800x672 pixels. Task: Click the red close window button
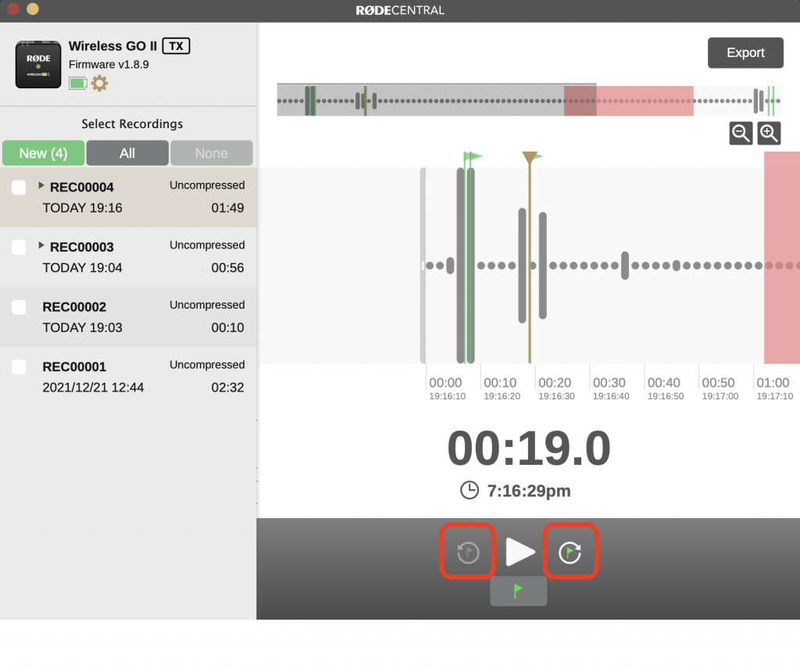coord(12,9)
